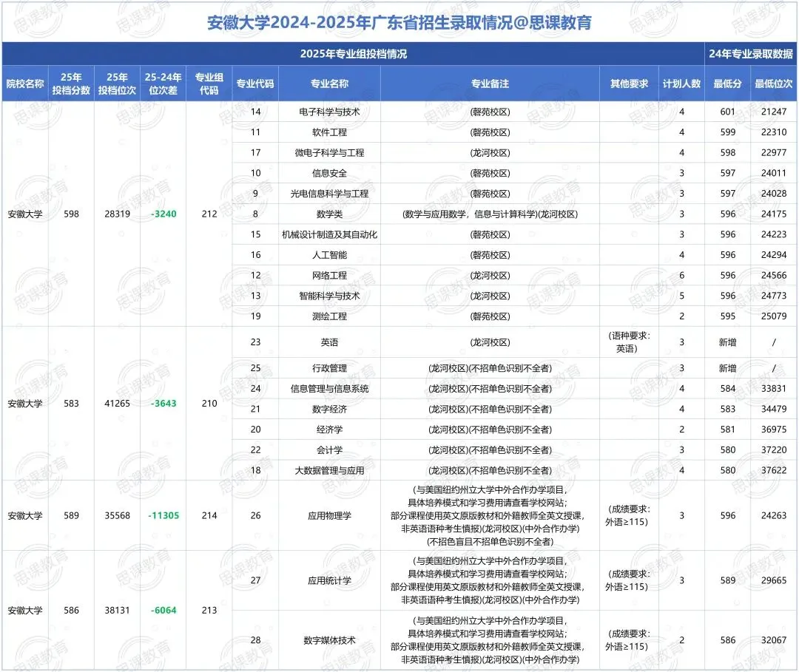Click the 新增 cell in the 行政管理 row
The width and height of the screenshot is (799, 672).
(x=728, y=368)
